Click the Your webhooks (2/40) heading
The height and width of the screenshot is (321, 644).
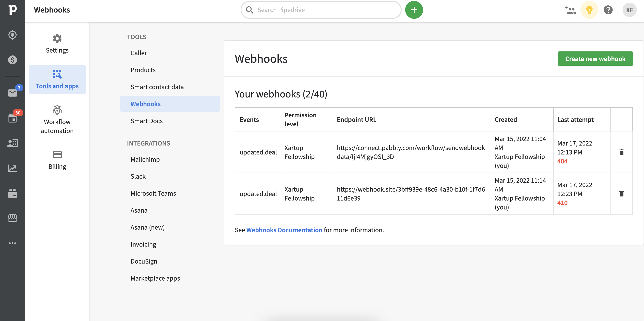coord(281,94)
